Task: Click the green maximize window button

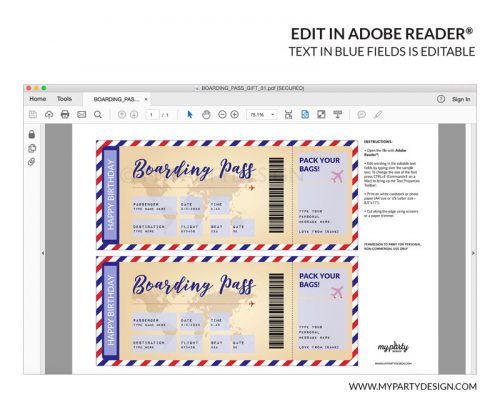Action: 44,88
